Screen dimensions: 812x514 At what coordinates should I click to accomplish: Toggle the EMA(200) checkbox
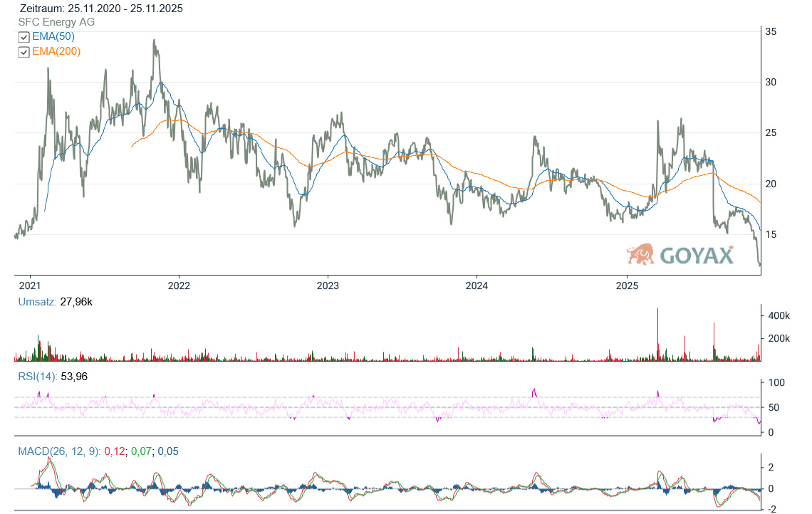tap(24, 52)
